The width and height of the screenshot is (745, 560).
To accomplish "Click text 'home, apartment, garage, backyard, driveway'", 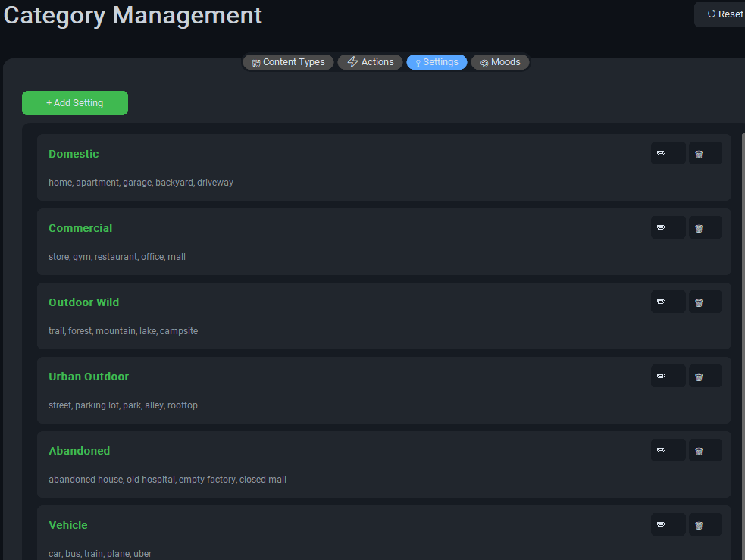I will click(x=141, y=183).
